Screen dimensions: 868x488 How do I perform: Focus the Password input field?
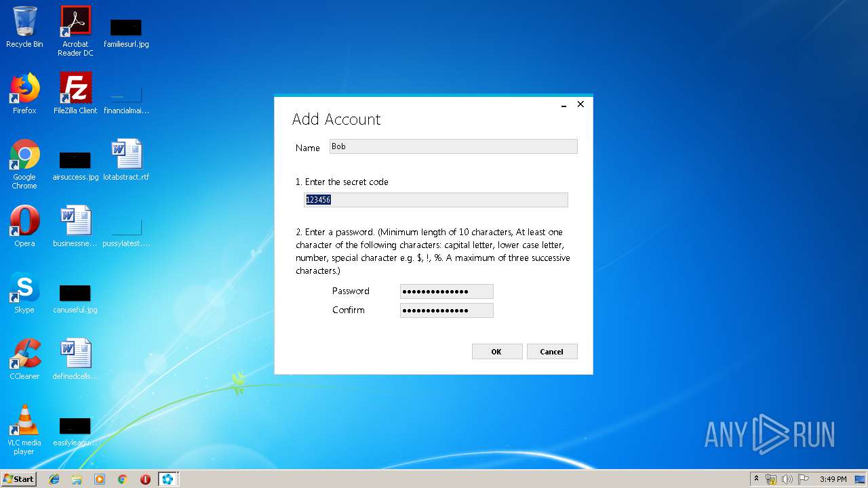click(446, 291)
